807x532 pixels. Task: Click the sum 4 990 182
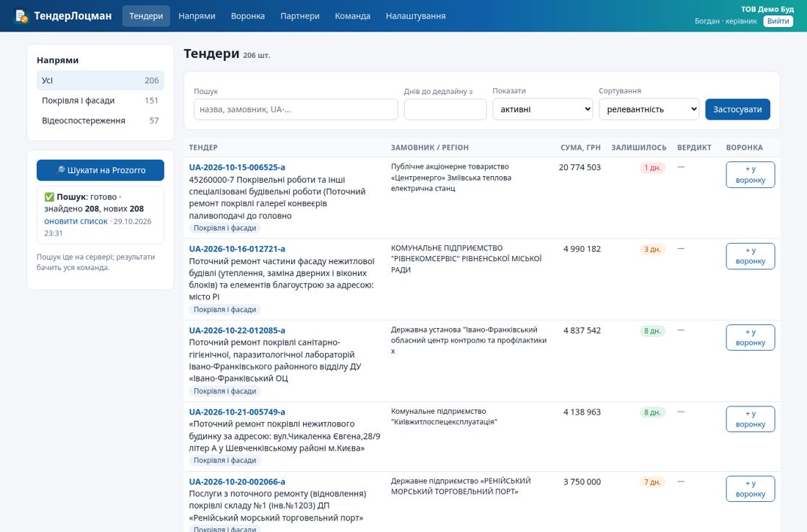[x=582, y=249]
